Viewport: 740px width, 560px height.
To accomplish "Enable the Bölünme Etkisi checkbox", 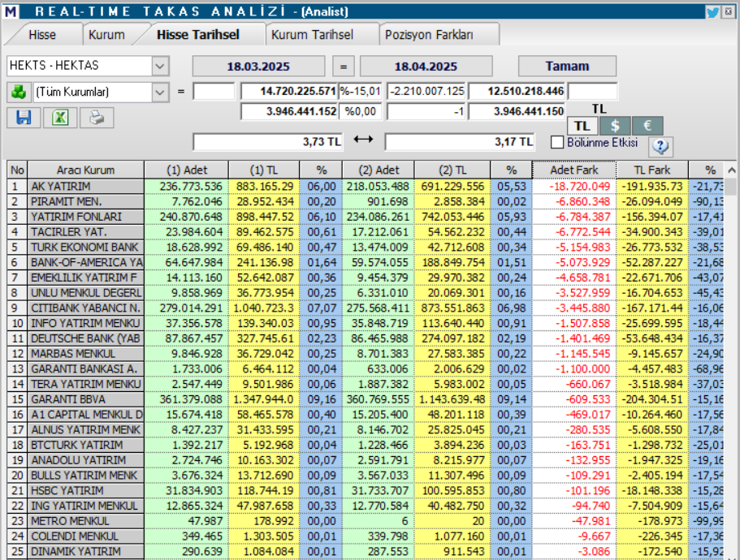I will pos(557,142).
